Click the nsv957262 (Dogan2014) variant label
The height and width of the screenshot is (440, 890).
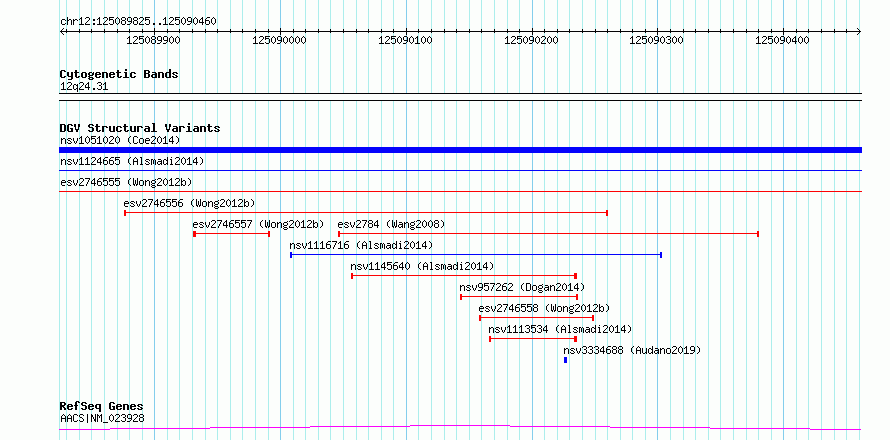coord(522,287)
